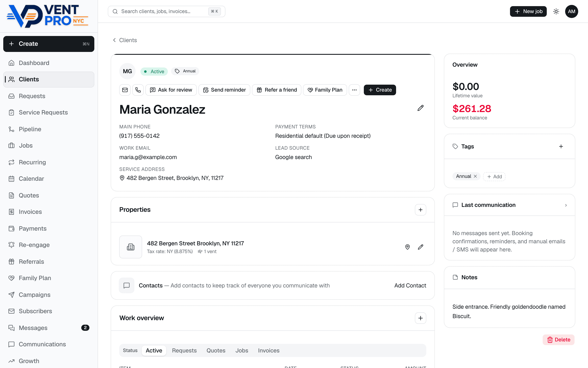The width and height of the screenshot is (588, 368).
Task: Edit the 482 Bergen Street property pencil icon
Action: coord(420,247)
